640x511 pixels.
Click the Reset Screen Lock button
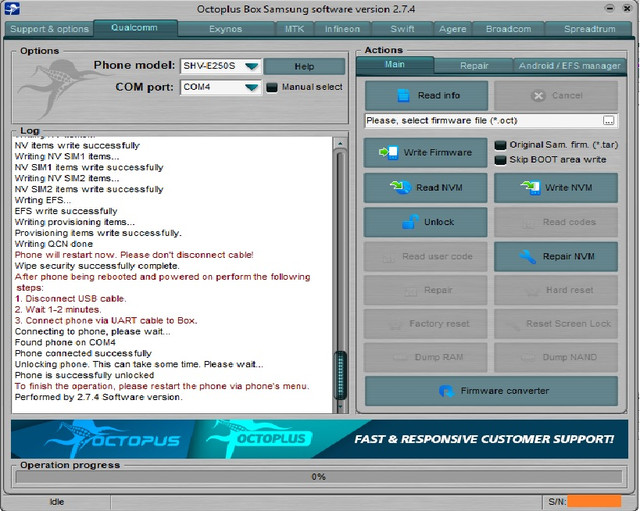(556, 324)
